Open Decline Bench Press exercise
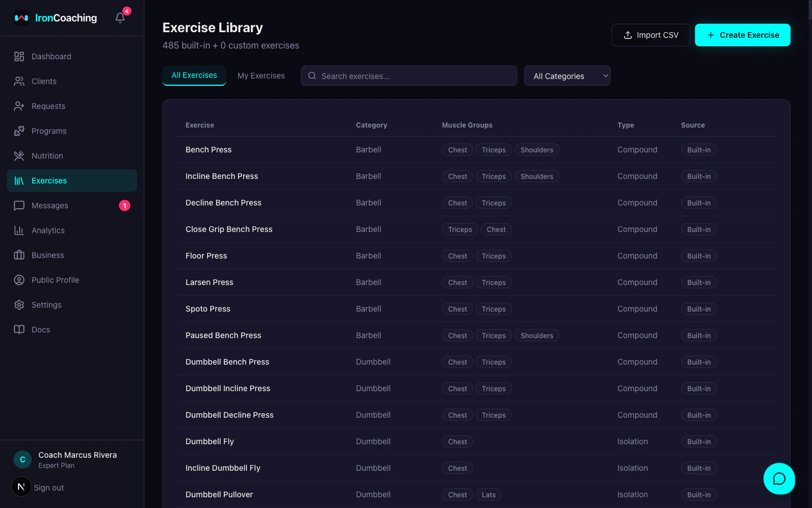Screen dimensions: 812x508 click(x=223, y=203)
